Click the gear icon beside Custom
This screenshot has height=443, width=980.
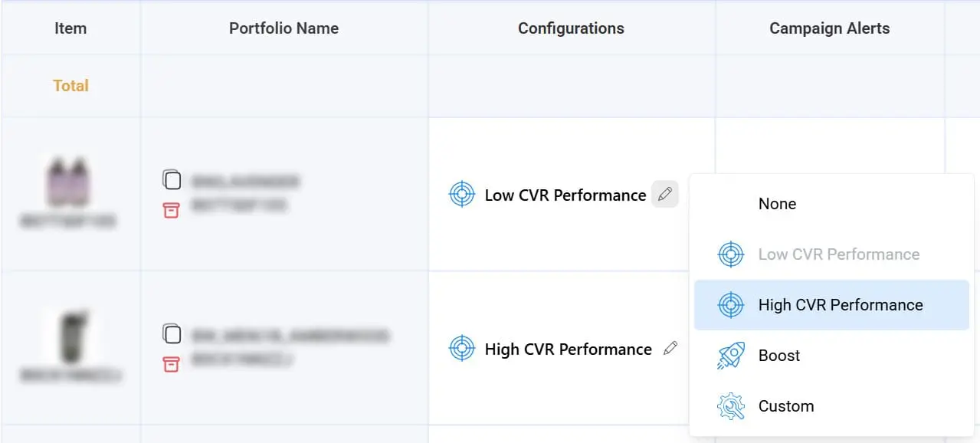[730, 405]
